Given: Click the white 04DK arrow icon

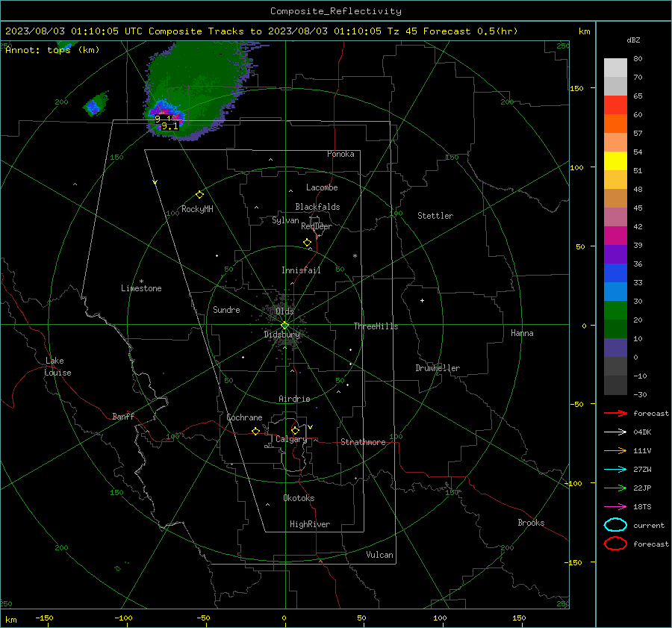Looking at the screenshot, I should pyautogui.click(x=615, y=432).
